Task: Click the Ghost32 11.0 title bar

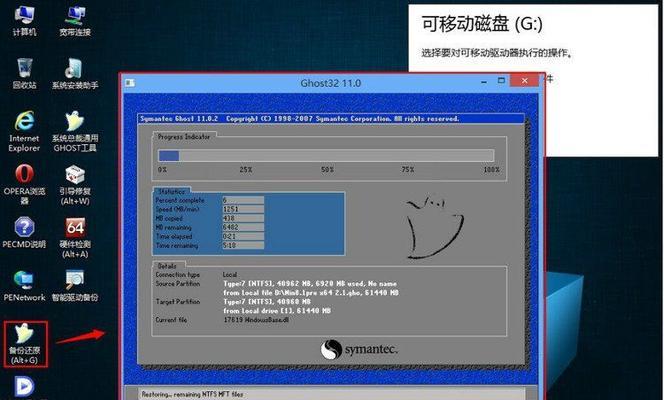Action: point(331,83)
